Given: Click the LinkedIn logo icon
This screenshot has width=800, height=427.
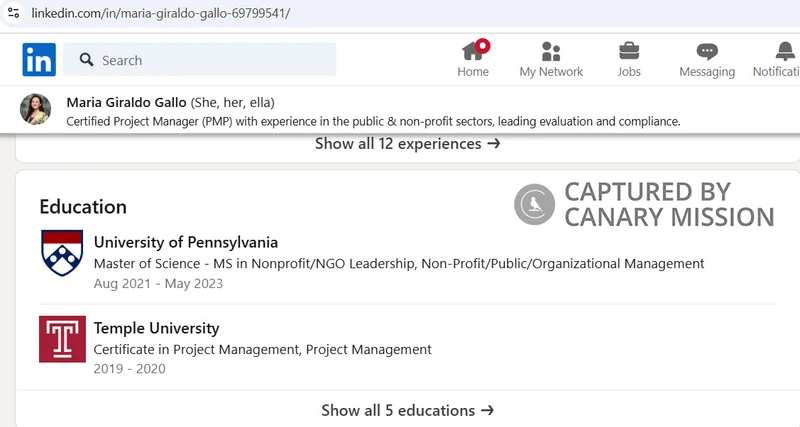Looking at the screenshot, I should coord(39,60).
